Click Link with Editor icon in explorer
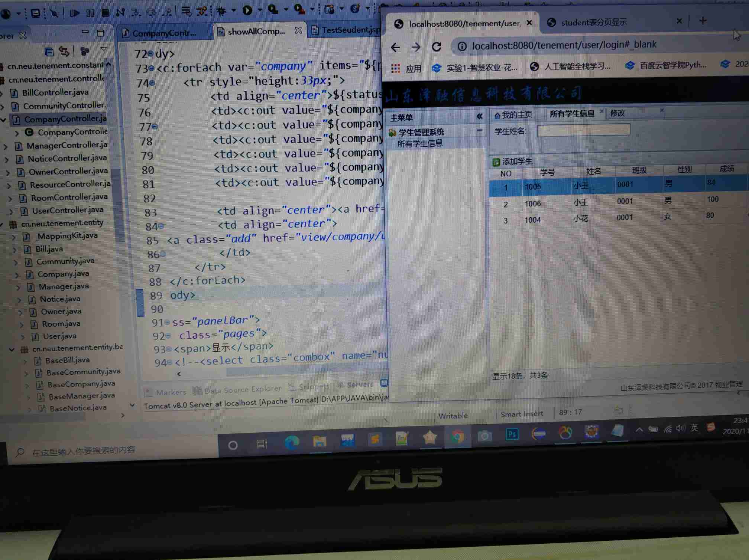The height and width of the screenshot is (560, 749). coord(64,51)
